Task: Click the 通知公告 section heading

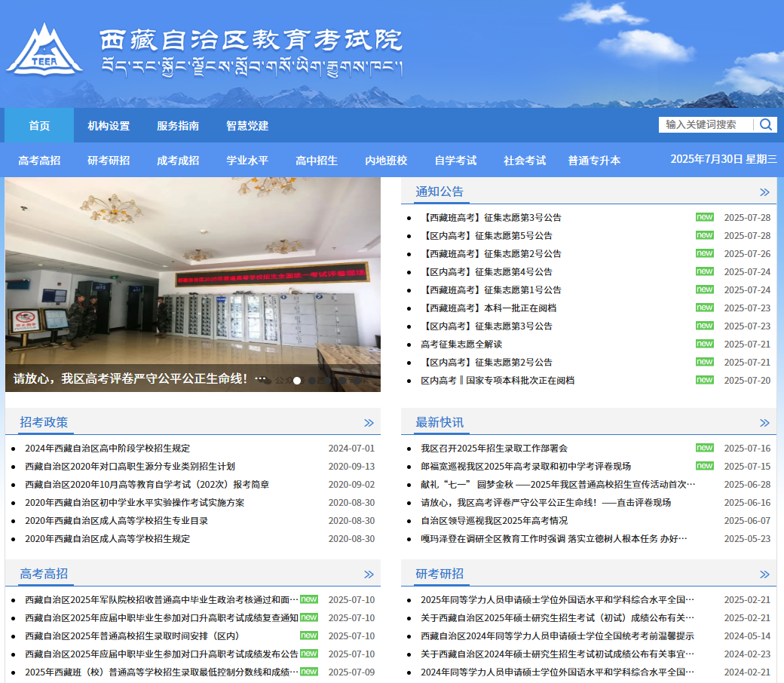Action: tap(439, 191)
